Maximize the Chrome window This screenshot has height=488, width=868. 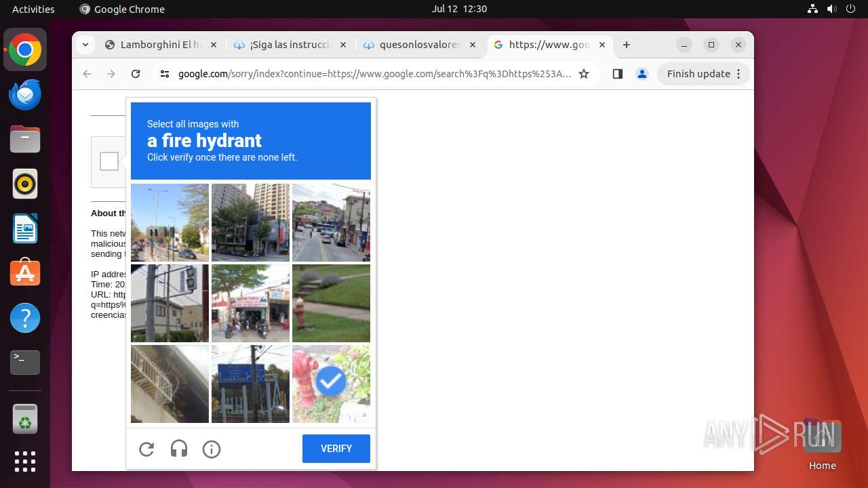711,45
